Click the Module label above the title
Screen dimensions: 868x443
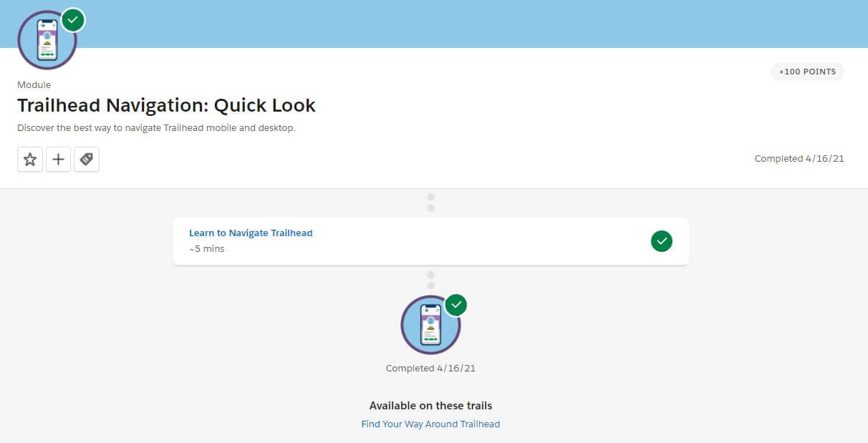(x=34, y=84)
